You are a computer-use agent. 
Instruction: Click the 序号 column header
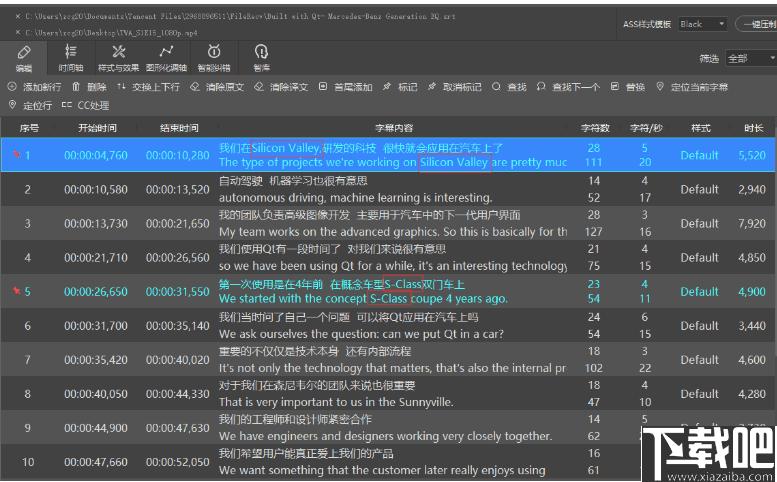28,128
